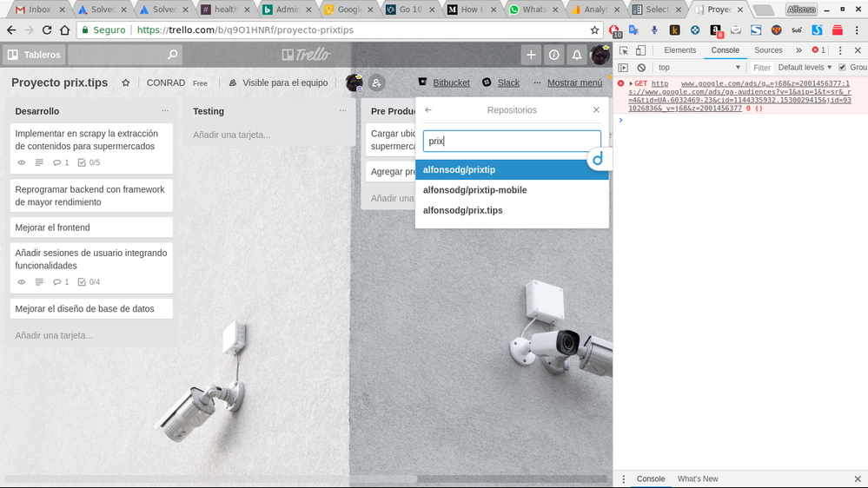Open Chrome three-dot menu

(858, 30)
